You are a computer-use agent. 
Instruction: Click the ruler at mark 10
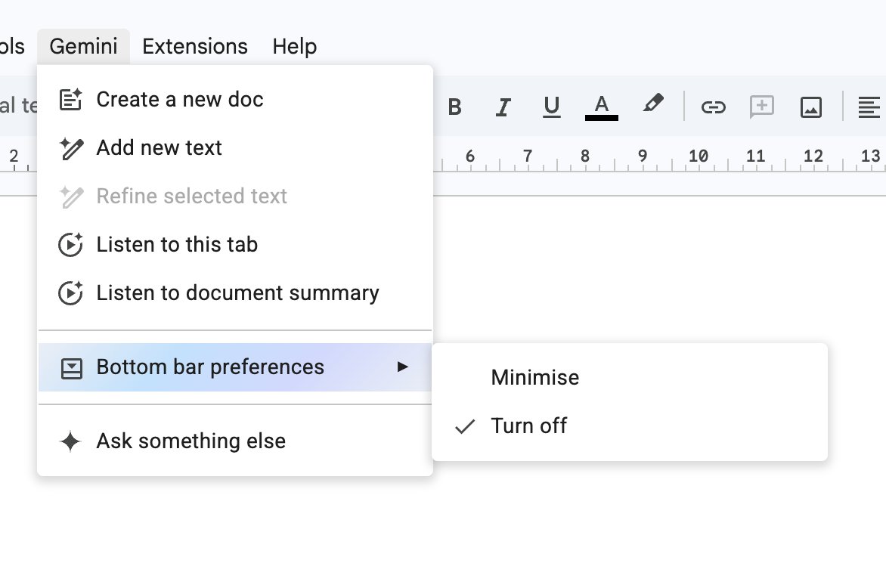pos(699,156)
